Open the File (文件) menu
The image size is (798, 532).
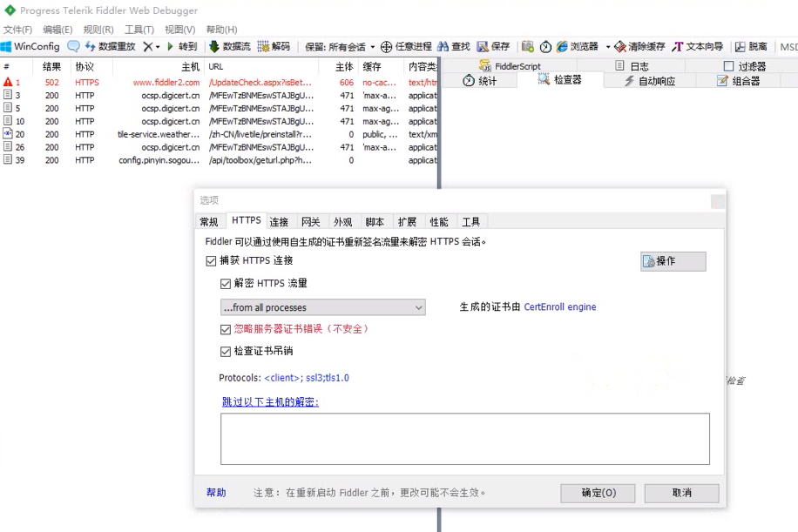17,30
